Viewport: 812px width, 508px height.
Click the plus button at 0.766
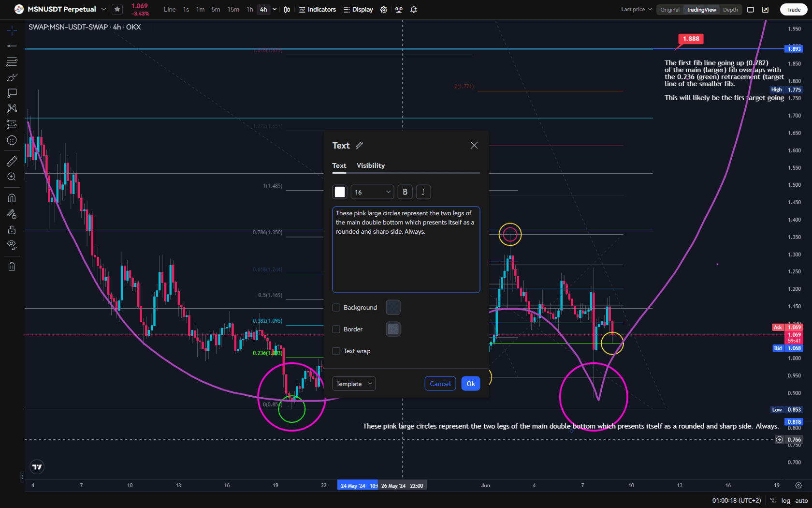click(779, 440)
